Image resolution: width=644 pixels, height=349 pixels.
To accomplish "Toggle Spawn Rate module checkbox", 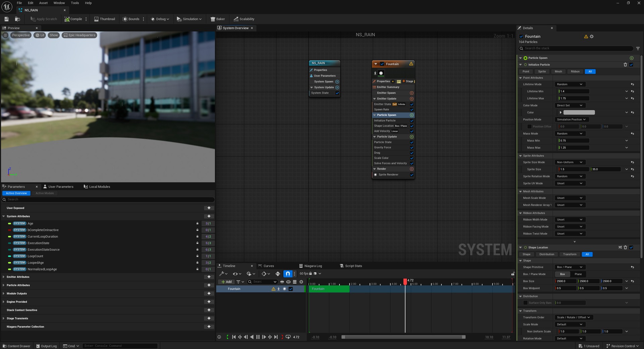I will click(x=412, y=110).
